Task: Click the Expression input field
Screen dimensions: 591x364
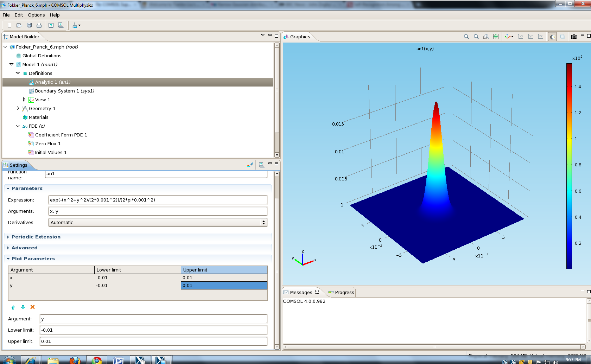Action: (x=158, y=200)
